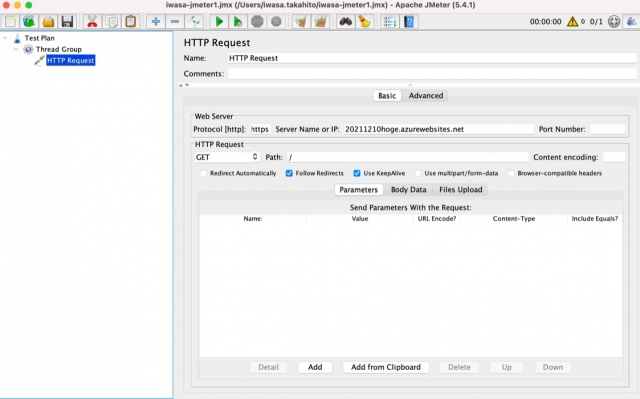Click the Name input field
Screen dimensions: 640x399
pos(432,58)
